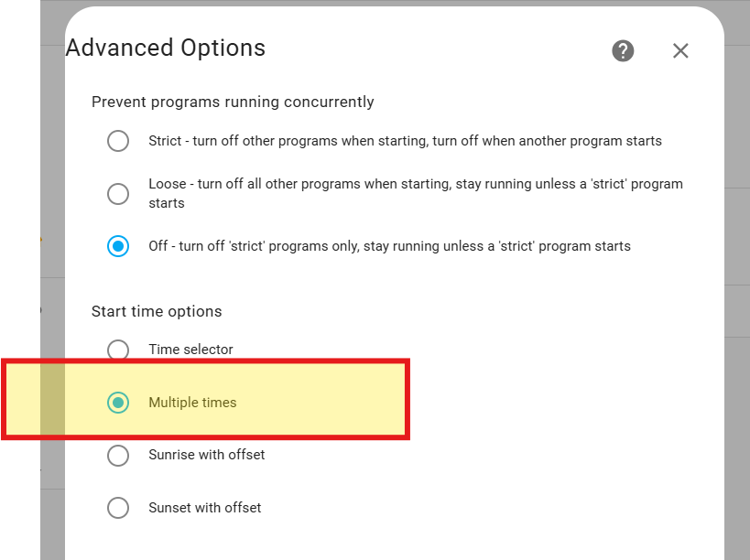
Task: Close the Advanced Options dialog with X
Action: (x=680, y=51)
